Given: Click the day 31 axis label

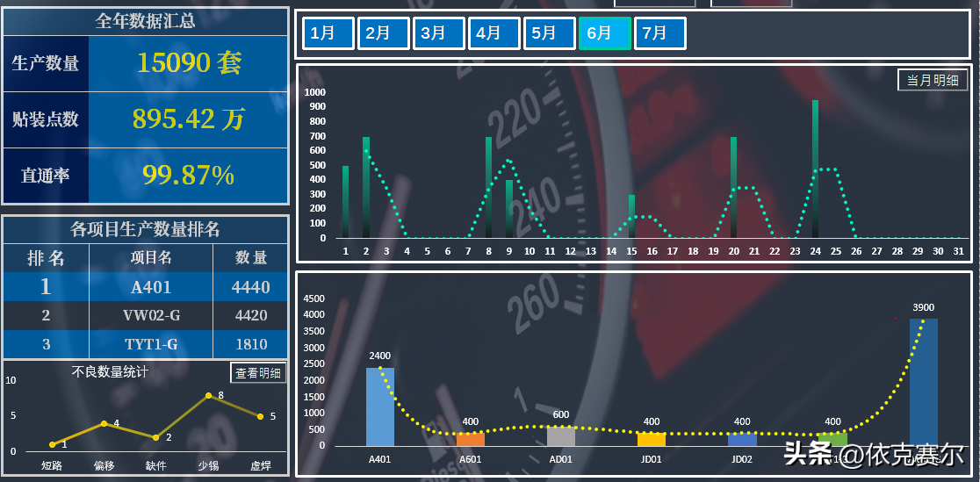Looking at the screenshot, I should tap(959, 251).
